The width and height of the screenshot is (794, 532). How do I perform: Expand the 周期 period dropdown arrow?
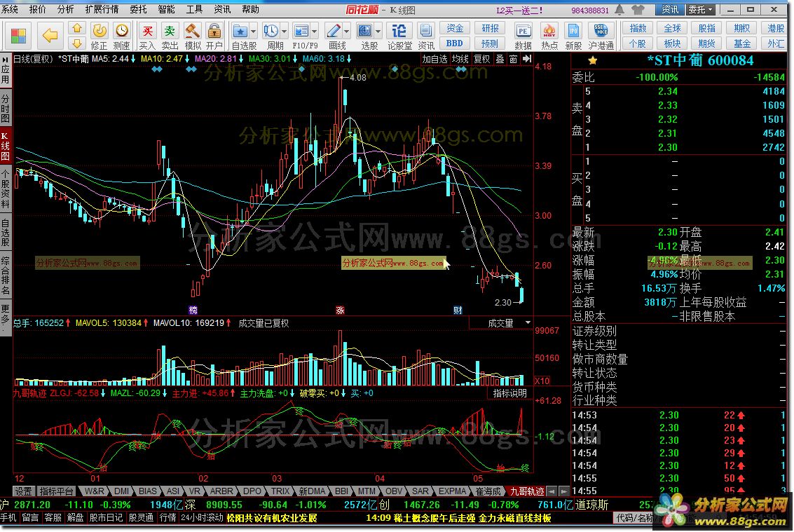[284, 32]
